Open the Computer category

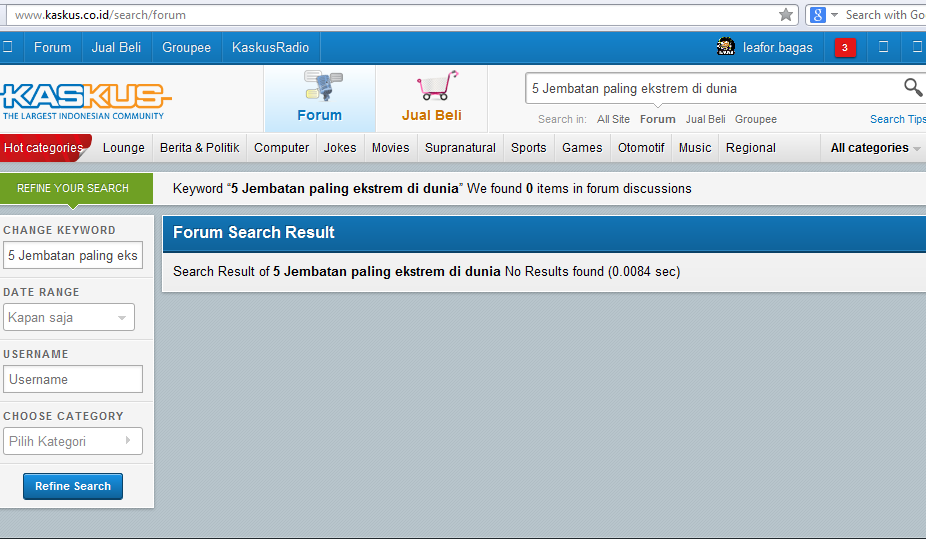281,148
